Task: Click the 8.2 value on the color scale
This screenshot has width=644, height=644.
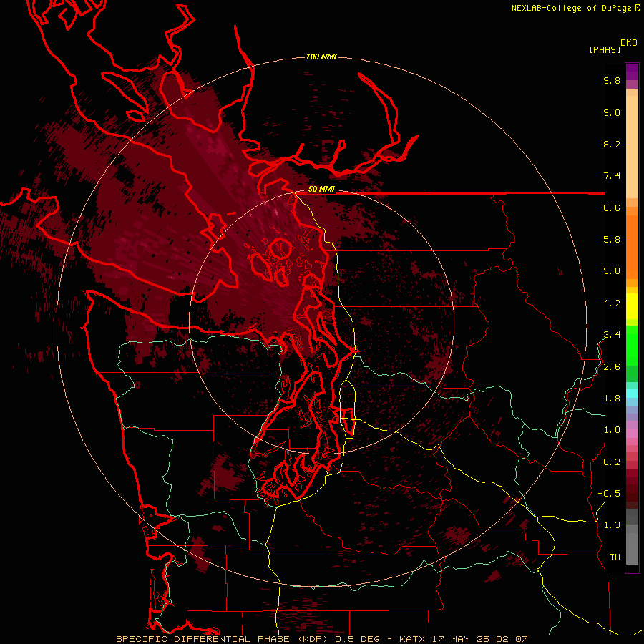Action: tap(612, 144)
